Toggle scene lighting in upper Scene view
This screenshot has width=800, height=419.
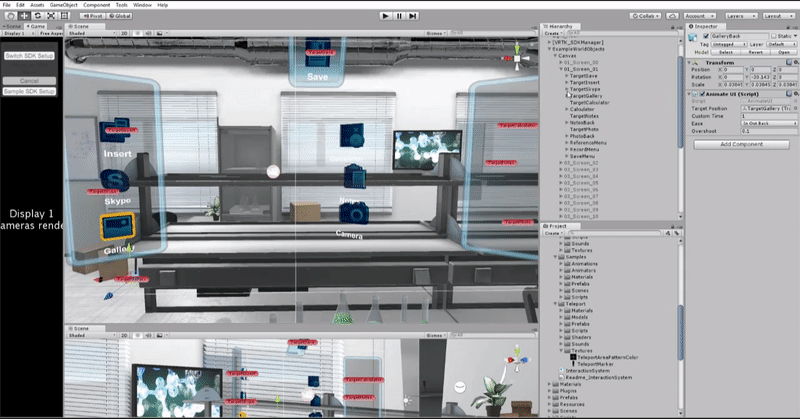point(137,33)
